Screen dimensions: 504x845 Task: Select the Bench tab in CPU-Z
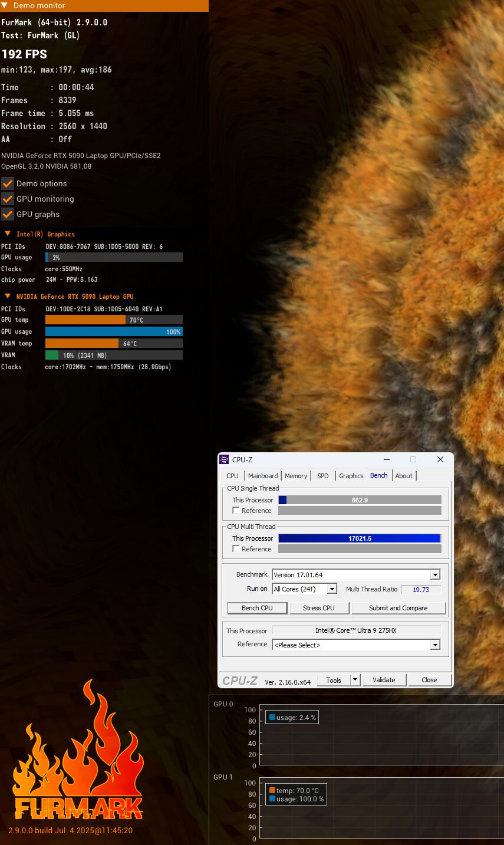tap(379, 475)
